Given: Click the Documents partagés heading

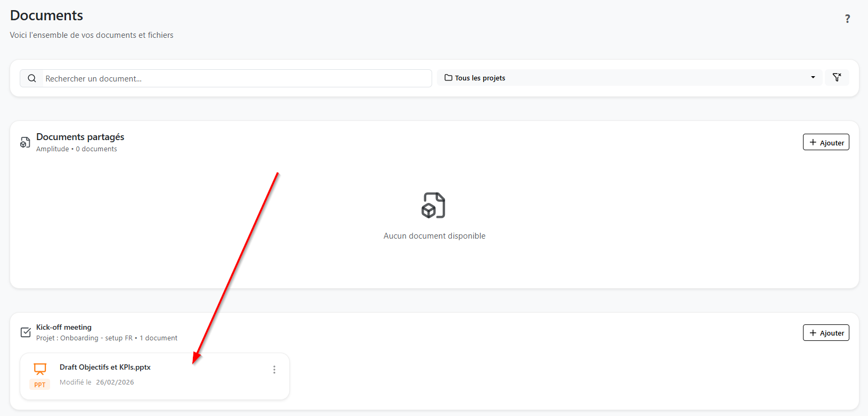Looking at the screenshot, I should click(80, 137).
